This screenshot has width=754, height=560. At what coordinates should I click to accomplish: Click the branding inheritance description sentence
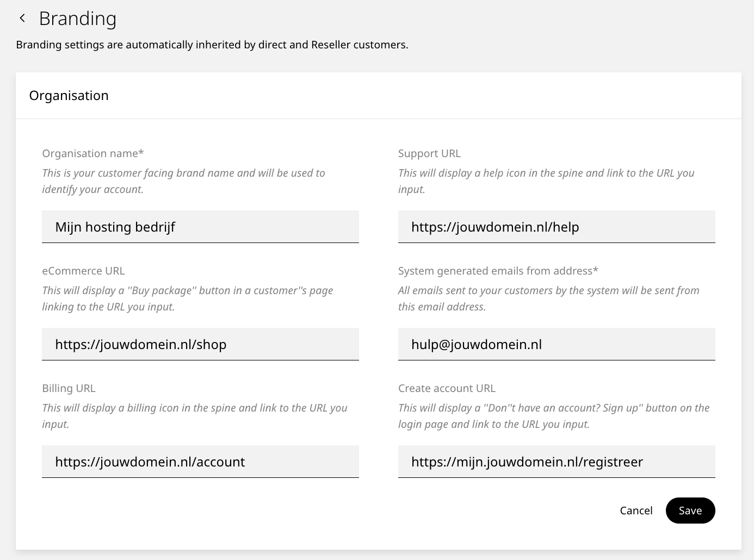point(212,45)
